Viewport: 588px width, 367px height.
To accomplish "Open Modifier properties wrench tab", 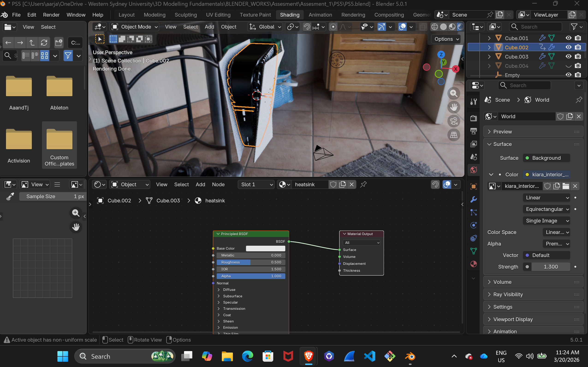I will (473, 199).
